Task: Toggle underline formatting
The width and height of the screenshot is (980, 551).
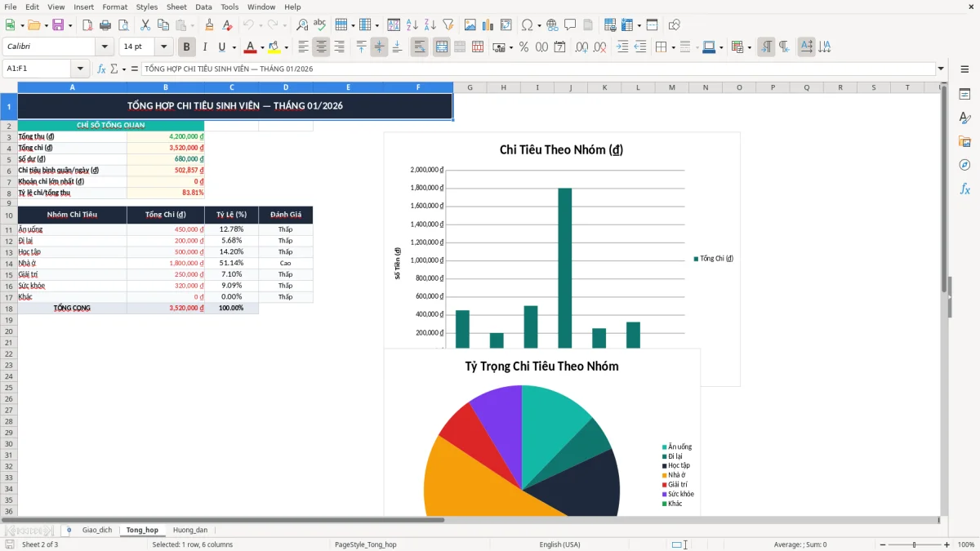Action: [221, 47]
